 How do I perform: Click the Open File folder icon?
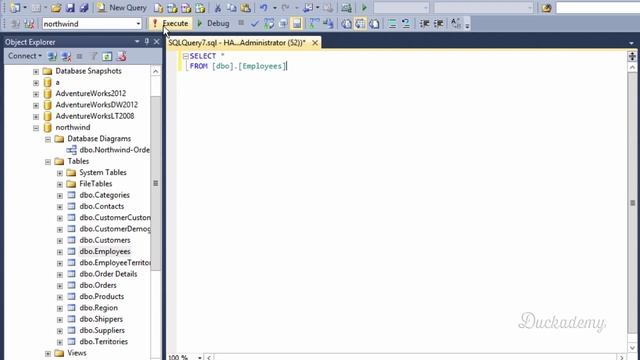(x=56, y=7)
